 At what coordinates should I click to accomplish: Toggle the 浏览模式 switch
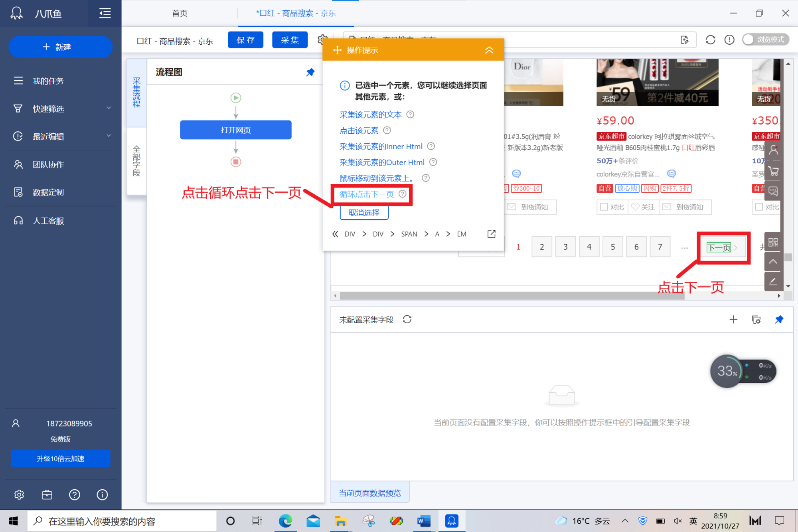(x=766, y=40)
